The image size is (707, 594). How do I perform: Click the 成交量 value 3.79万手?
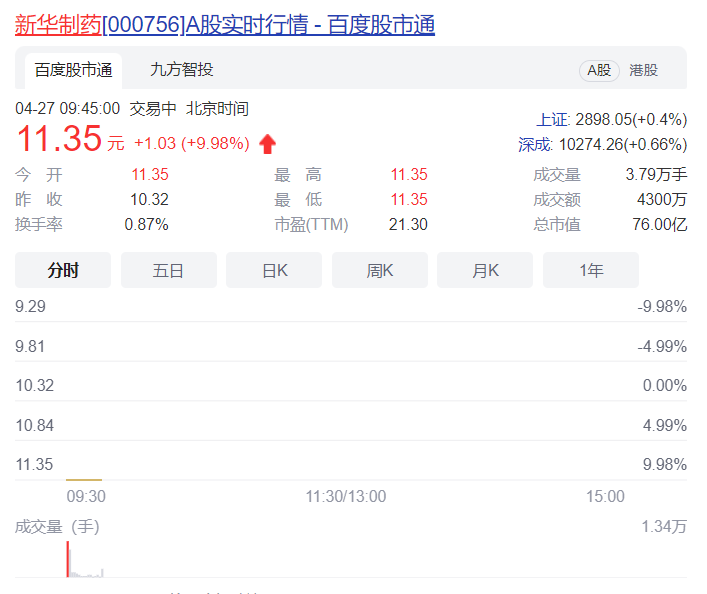656,175
